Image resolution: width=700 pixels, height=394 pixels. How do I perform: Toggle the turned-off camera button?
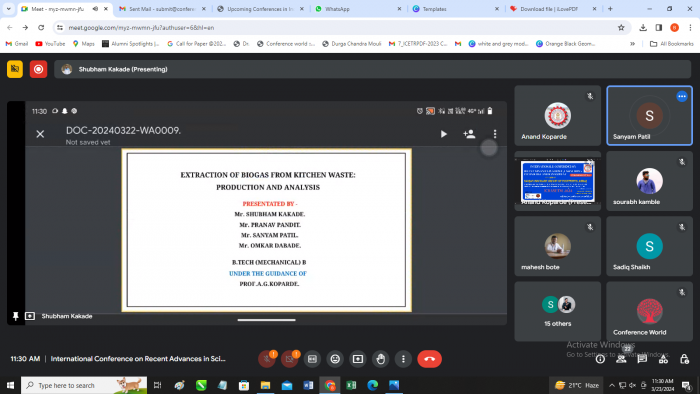289,359
